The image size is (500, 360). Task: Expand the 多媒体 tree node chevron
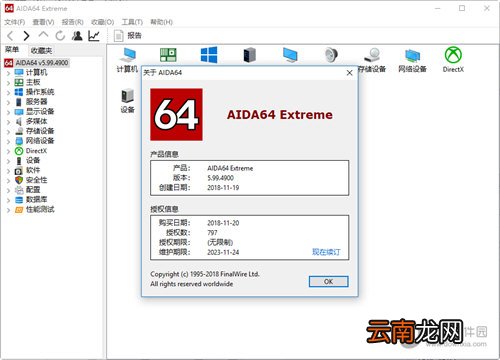click(8, 122)
